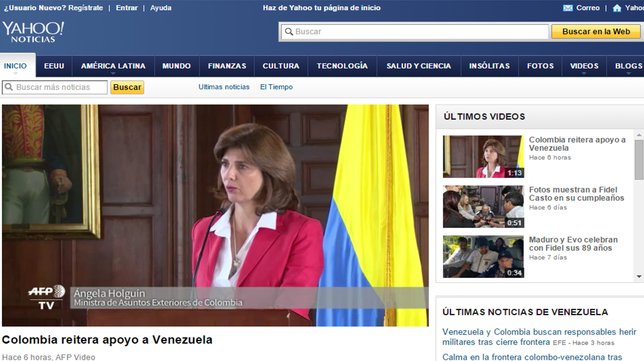
Task: Focus the Buscar más noticias field
Action: (x=55, y=87)
